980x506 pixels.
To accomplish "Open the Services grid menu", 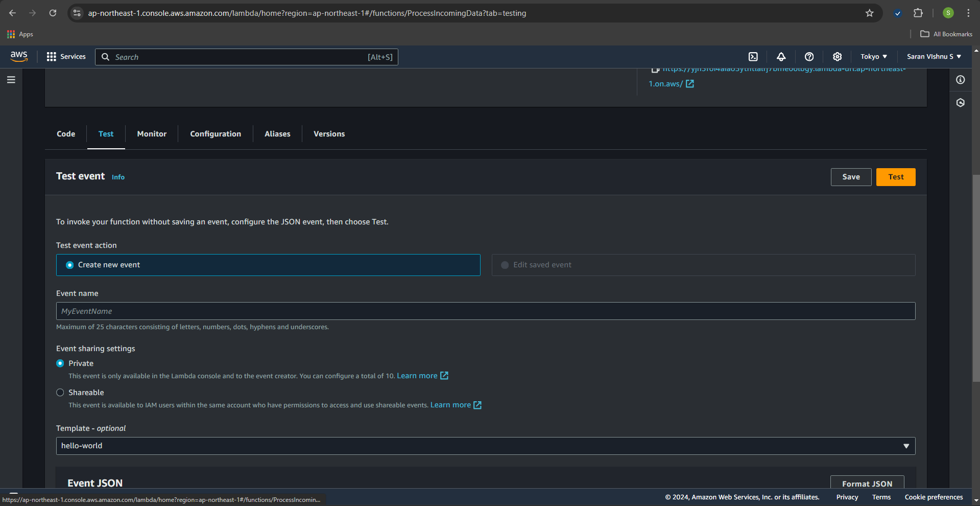I will click(66, 57).
